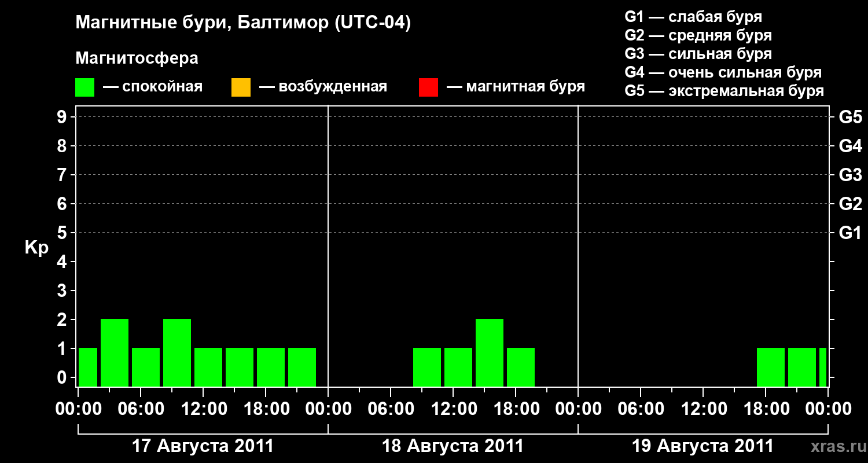Click the 'G5' label on the right axis
This screenshot has width=868, height=463.
coord(850,117)
